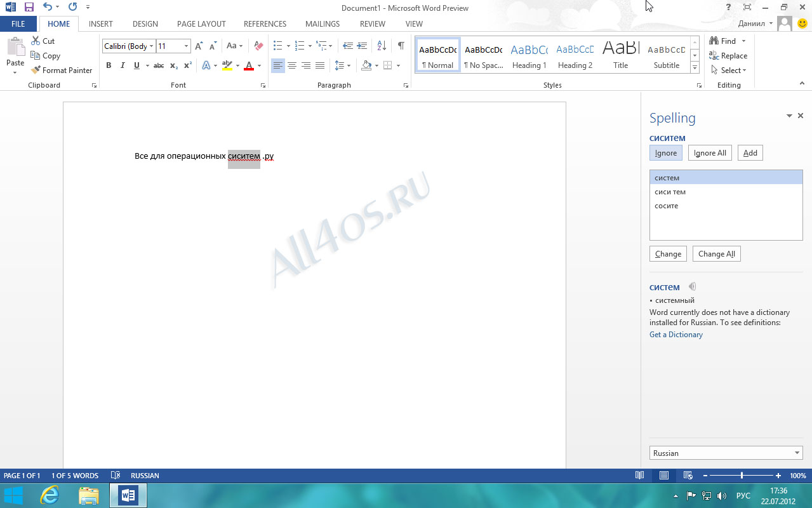Screen dimensions: 812x508
Task: Toggle strikethrough formatting
Action: pyautogui.click(x=159, y=65)
